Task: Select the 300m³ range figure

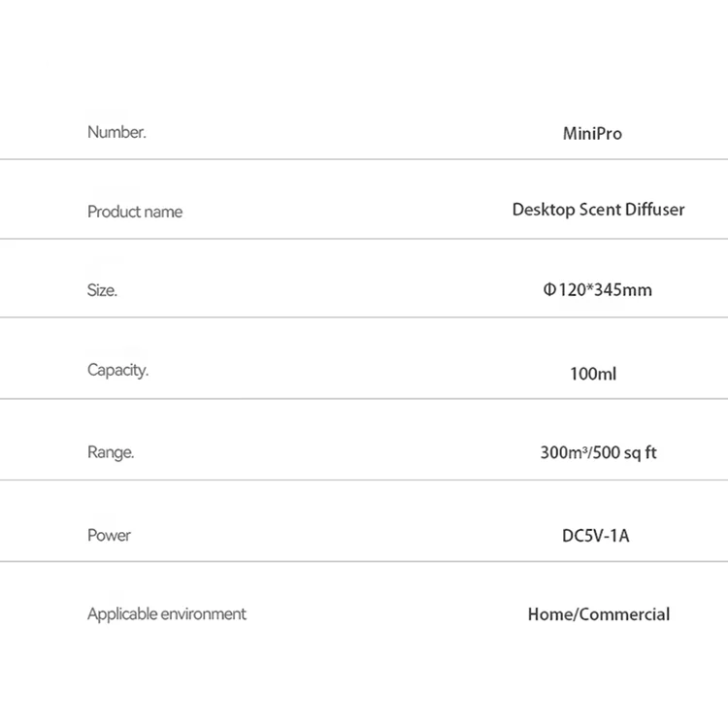Action: (x=562, y=452)
